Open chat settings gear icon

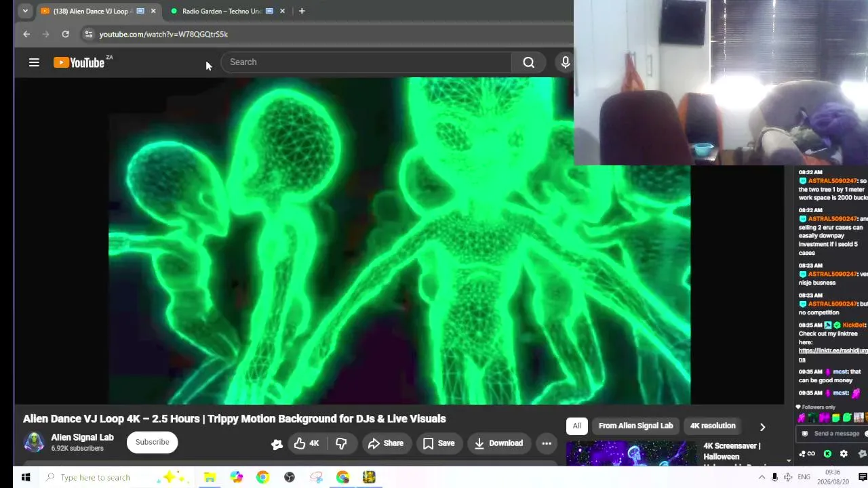[844, 453]
